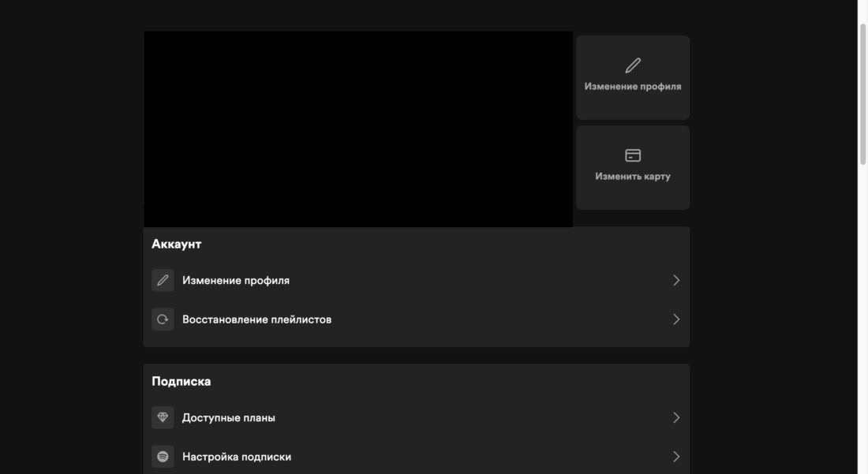Screen dimensions: 868x474
Task: Click the diamond icon beside Доступные планы
Action: 163,417
